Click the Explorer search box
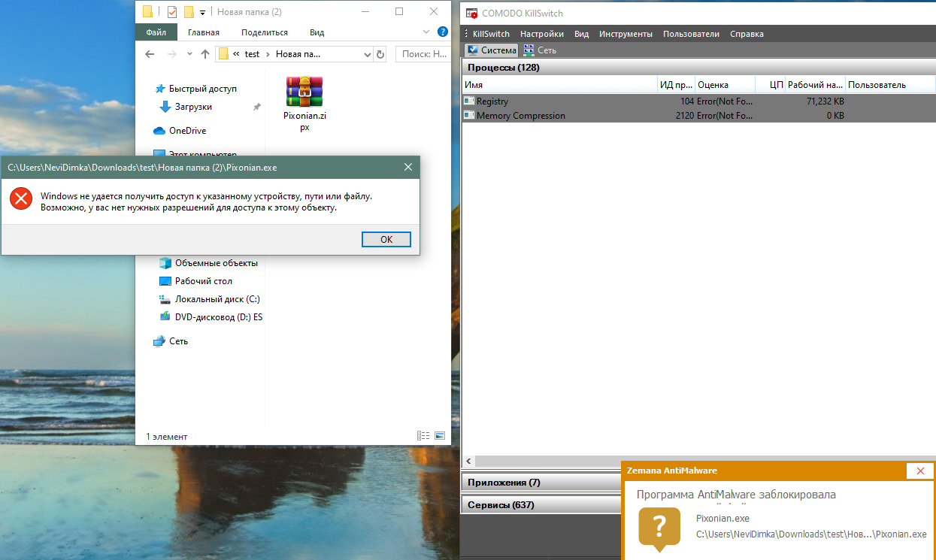 pyautogui.click(x=423, y=54)
